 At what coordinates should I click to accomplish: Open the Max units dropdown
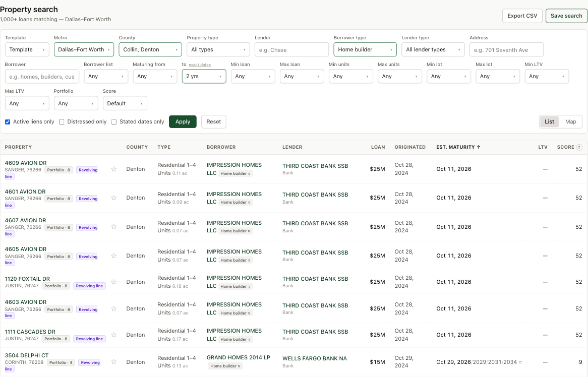tap(399, 76)
